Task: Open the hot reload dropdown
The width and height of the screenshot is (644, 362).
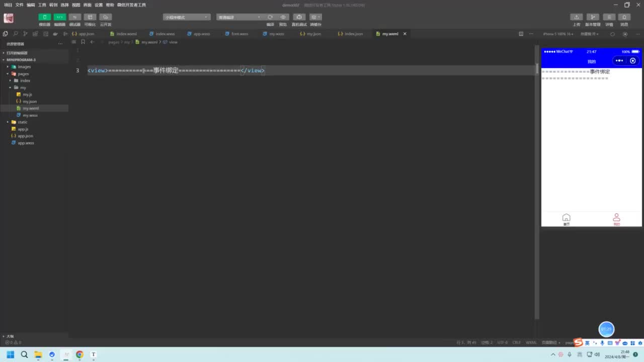Action: click(x=590, y=34)
